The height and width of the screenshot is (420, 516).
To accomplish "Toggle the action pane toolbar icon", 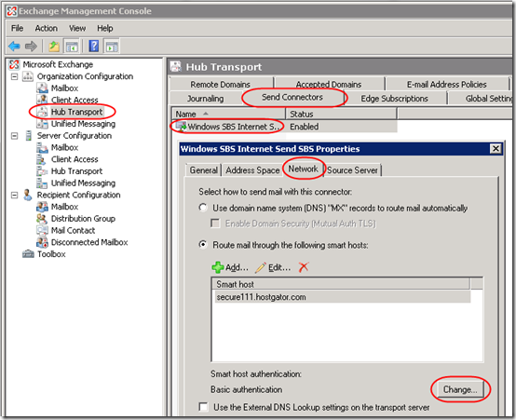I will point(112,47).
